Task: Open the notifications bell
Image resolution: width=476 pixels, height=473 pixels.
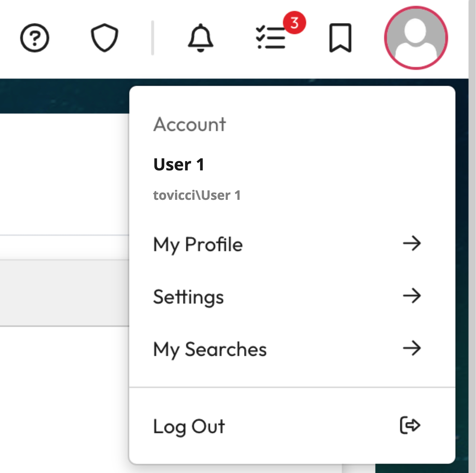Action: click(x=200, y=38)
